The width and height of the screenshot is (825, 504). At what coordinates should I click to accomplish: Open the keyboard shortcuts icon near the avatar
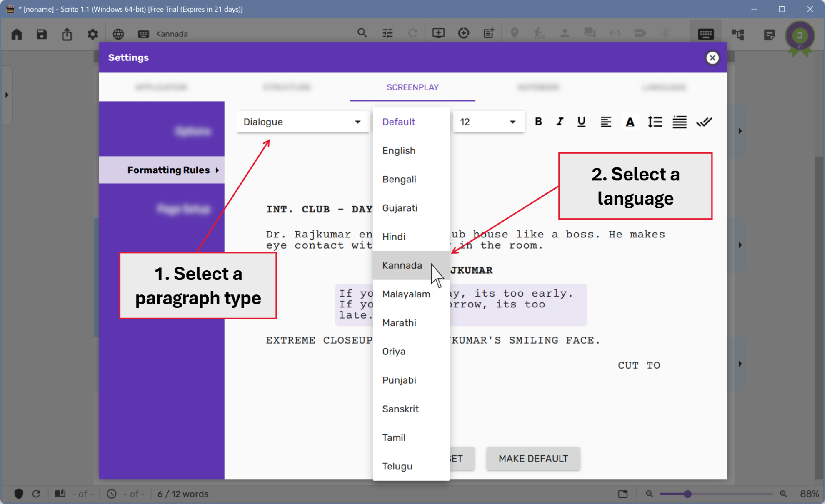(706, 34)
